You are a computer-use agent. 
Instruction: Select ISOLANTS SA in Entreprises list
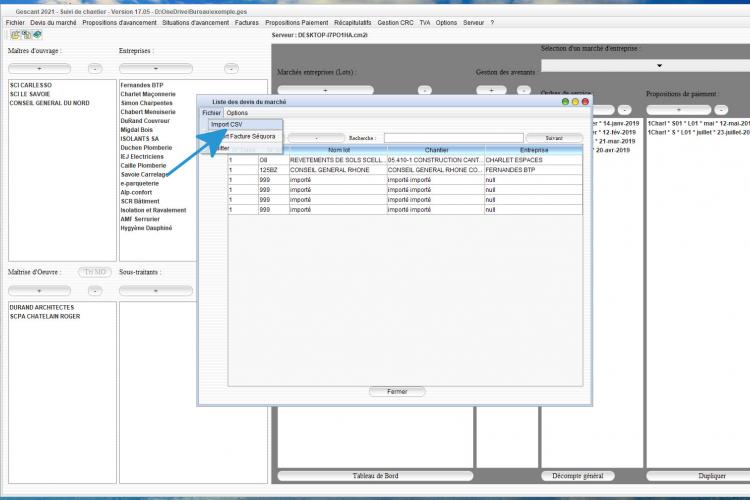pyautogui.click(x=140, y=139)
